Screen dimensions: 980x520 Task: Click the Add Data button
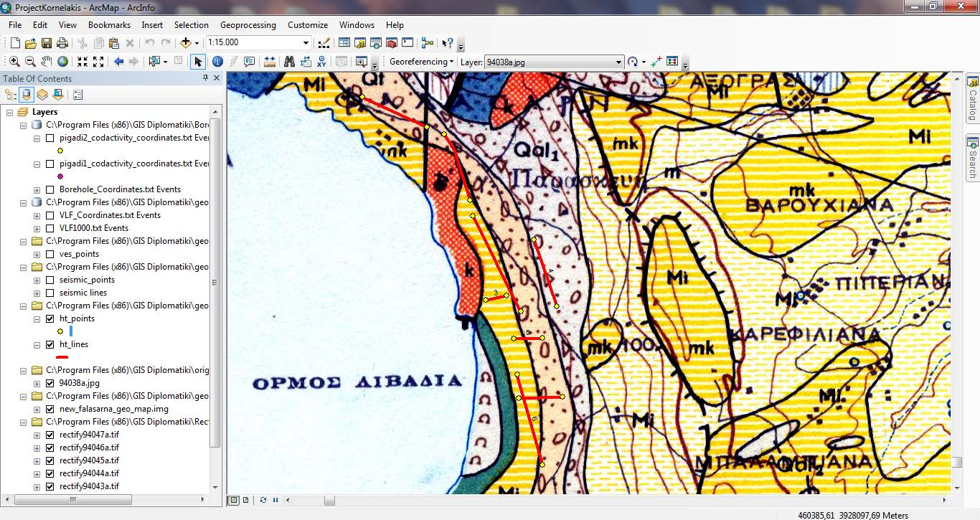pos(185,43)
